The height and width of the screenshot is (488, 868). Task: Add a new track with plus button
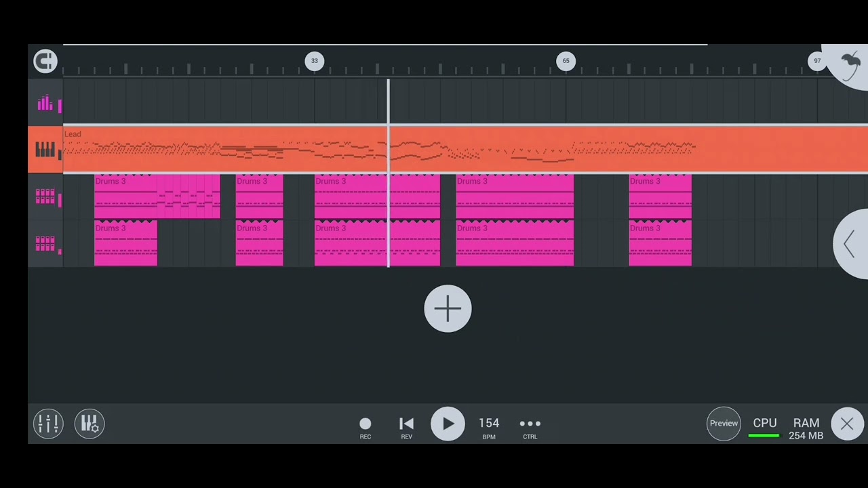click(448, 309)
